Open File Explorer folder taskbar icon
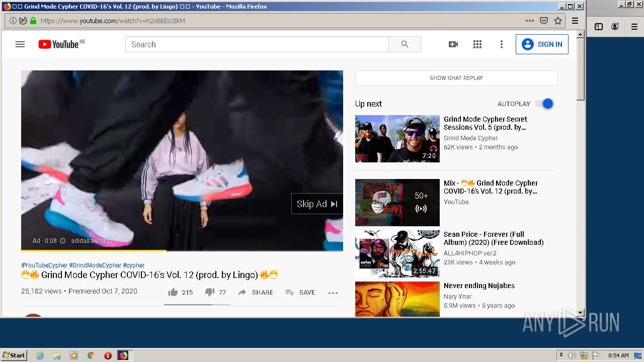644x362 pixels. [57, 355]
